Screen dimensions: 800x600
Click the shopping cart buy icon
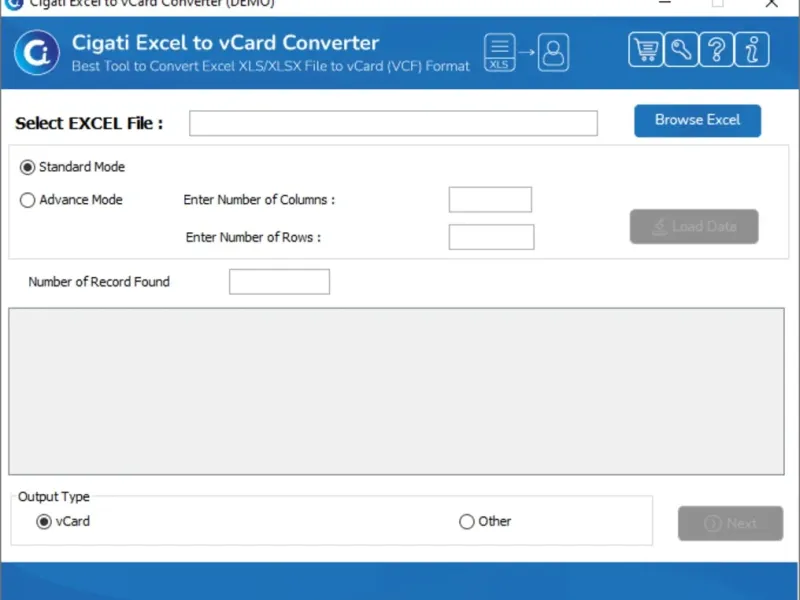(646, 49)
